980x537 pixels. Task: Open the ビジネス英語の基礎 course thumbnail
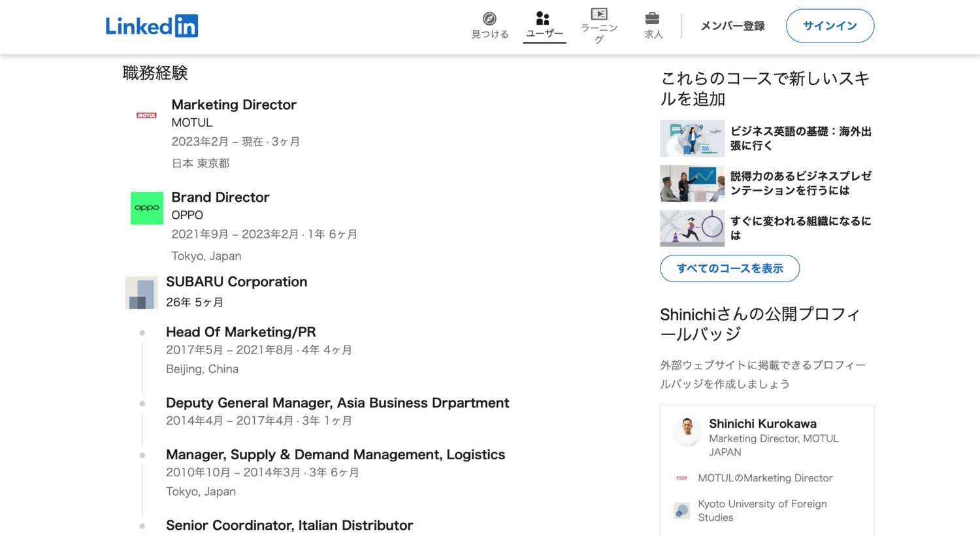pos(692,138)
